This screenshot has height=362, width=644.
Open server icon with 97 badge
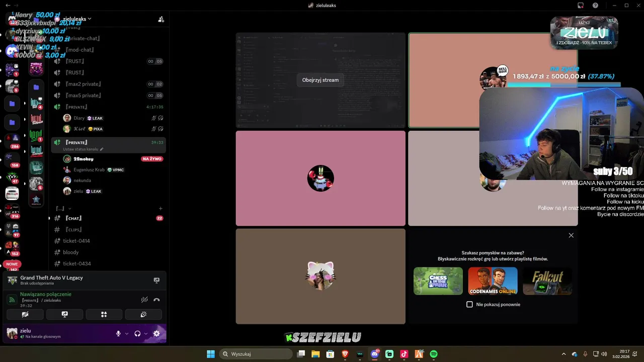(x=12, y=229)
